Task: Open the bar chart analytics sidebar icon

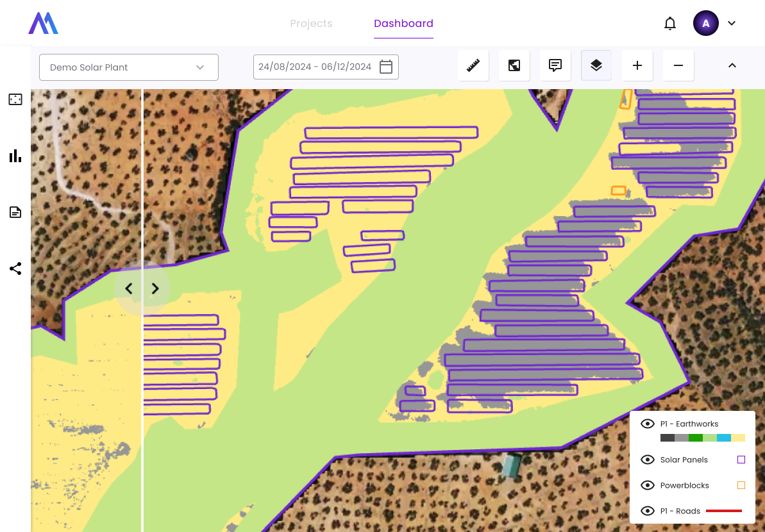Action: click(15, 156)
